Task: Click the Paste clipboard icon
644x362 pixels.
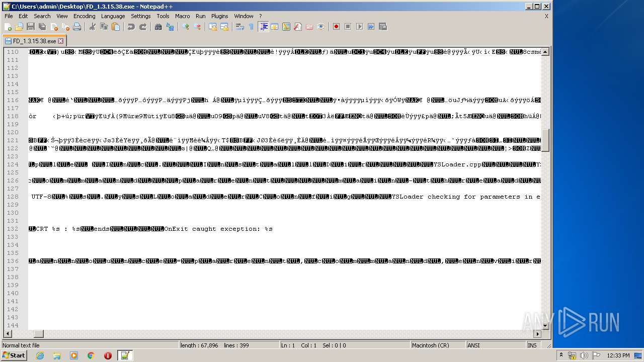Action: tap(116, 27)
